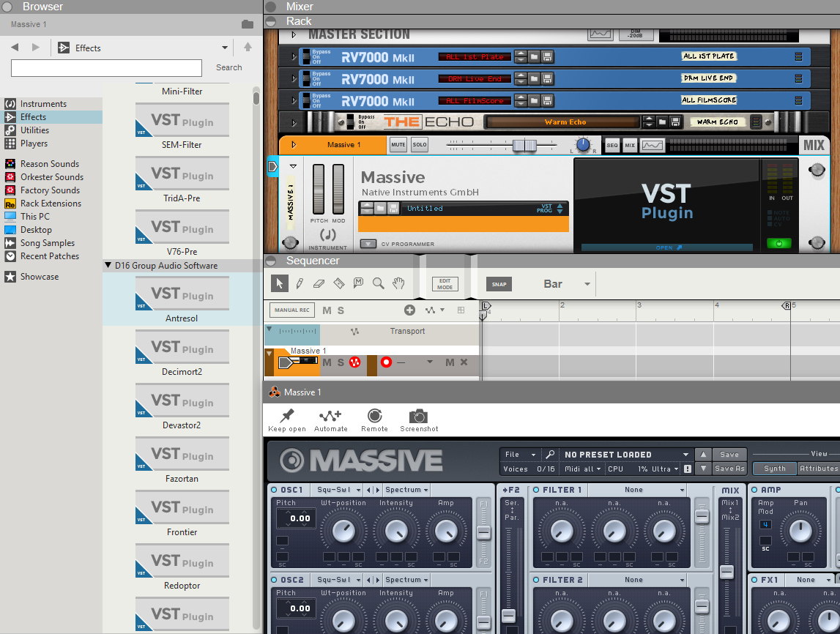Screen dimensions: 840x634
Task: Select Instruments in the browser sidebar
Action: pyautogui.click(x=43, y=104)
